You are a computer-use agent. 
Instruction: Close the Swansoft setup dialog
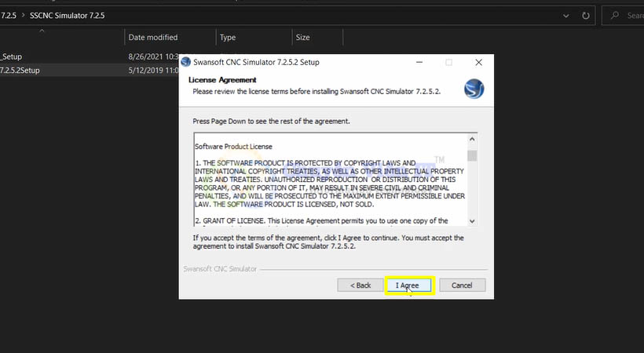[x=478, y=62]
